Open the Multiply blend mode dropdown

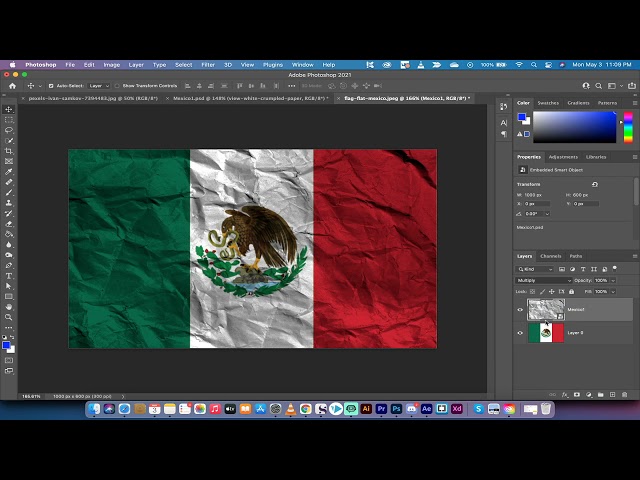point(544,280)
